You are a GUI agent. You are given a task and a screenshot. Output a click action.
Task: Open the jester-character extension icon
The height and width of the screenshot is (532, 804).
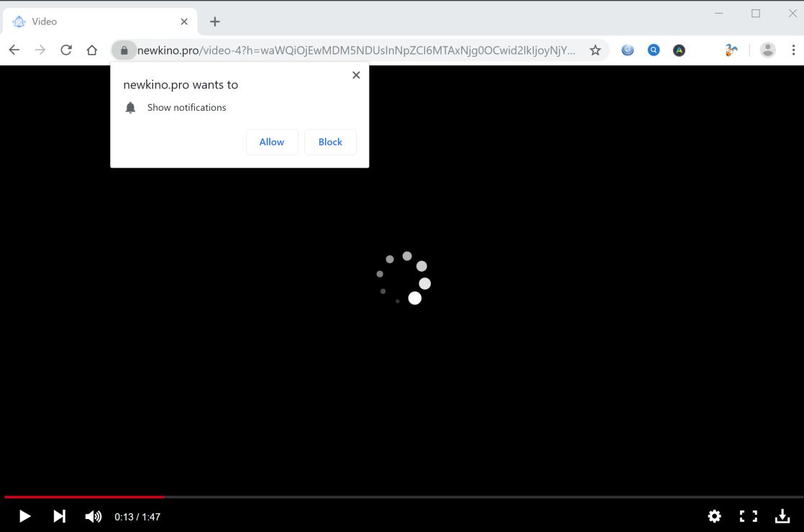click(x=731, y=50)
